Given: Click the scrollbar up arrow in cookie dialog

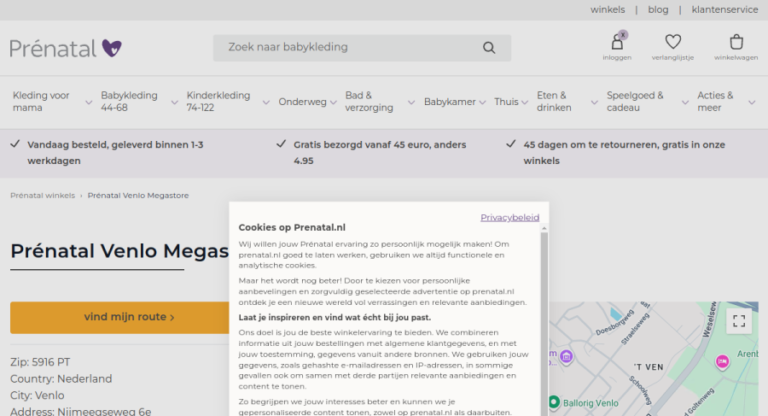Looking at the screenshot, I should [x=544, y=228].
